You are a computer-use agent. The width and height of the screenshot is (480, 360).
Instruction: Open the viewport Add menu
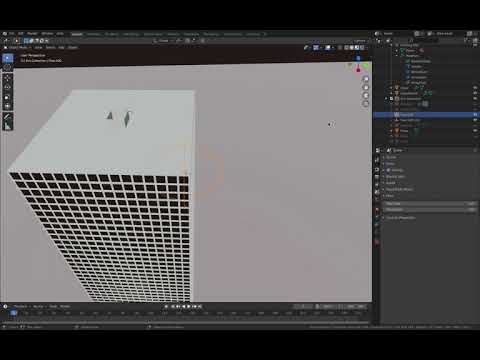[61, 48]
